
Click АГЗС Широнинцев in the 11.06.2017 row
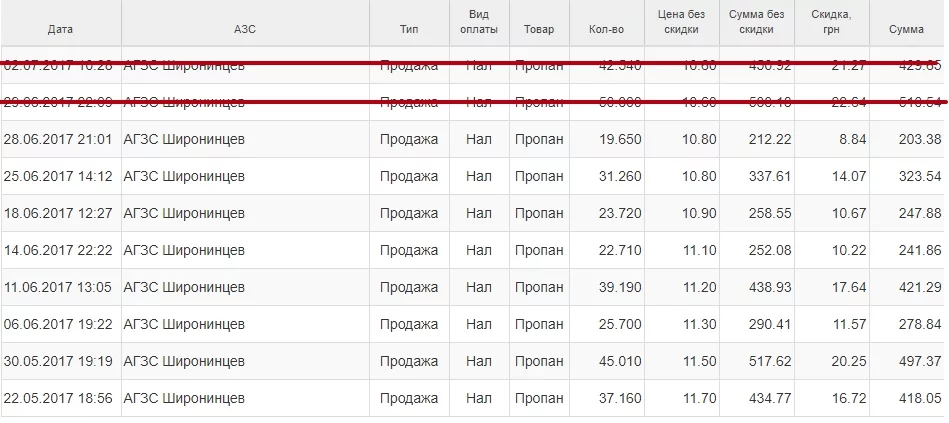click(x=183, y=287)
